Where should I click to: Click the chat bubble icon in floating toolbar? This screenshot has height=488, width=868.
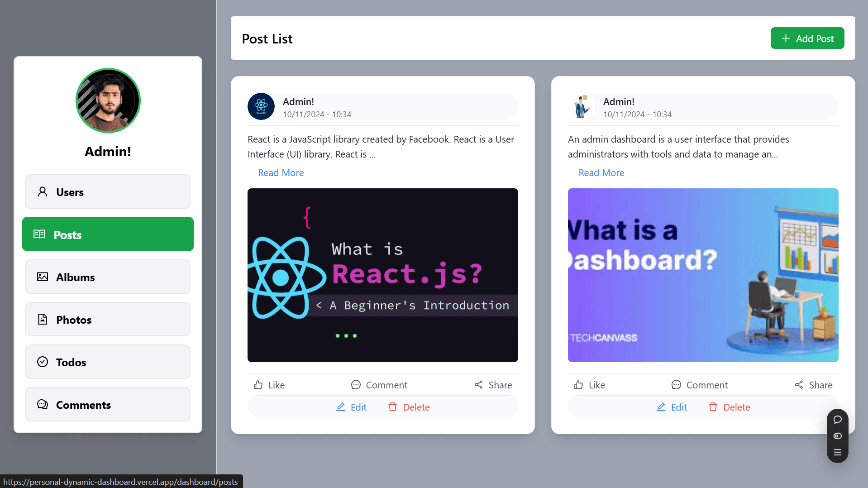point(838,420)
